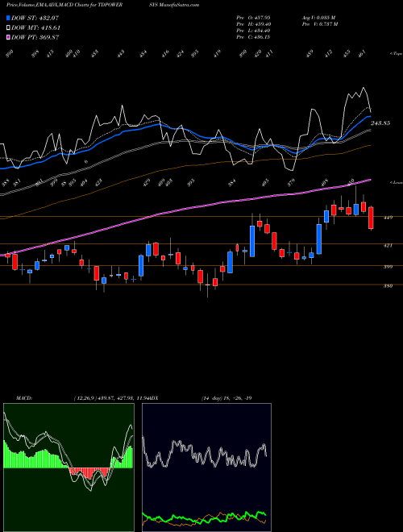
Task: Click the 'Pre O: 437.95' open value
Action: (253, 17)
